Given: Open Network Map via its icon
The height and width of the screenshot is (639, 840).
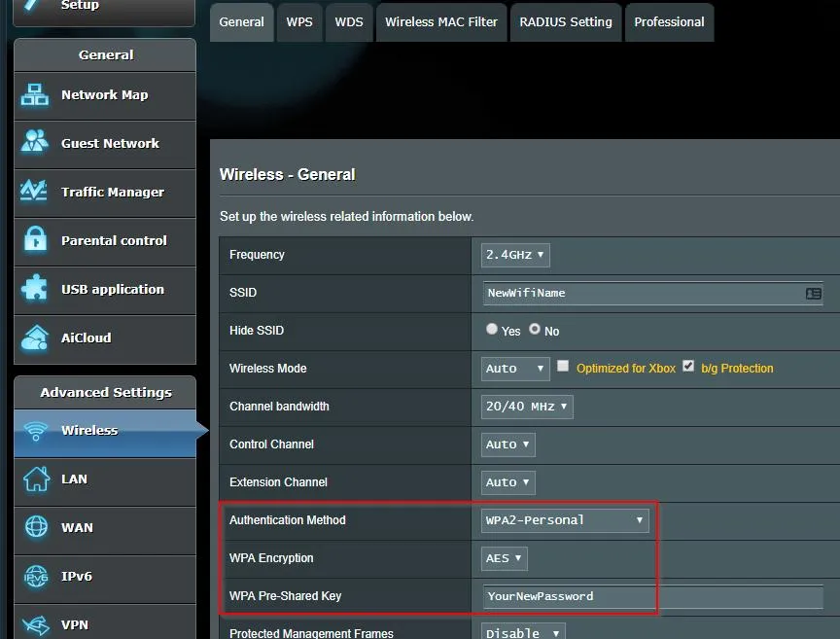Looking at the screenshot, I should pos(35,95).
